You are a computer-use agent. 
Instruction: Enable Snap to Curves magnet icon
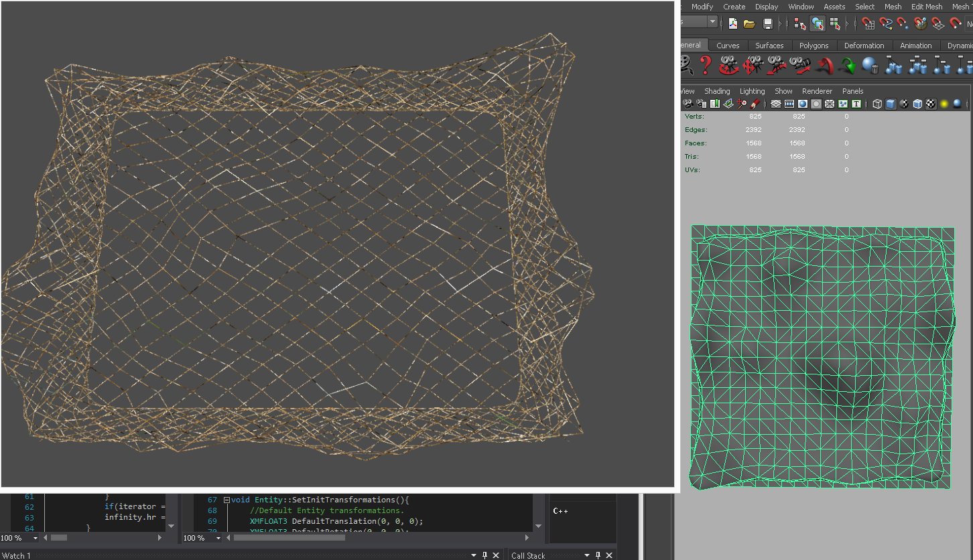[x=886, y=23]
